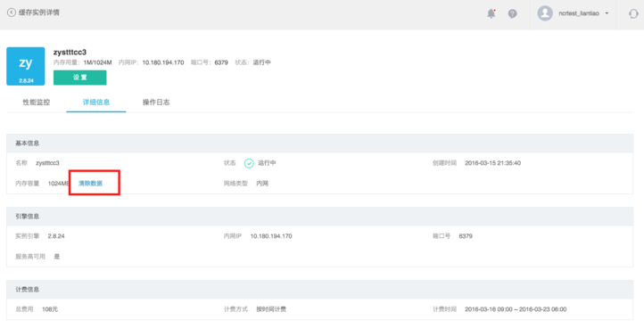The image size is (644, 328).
Task: Click the help question mark icon
Action: (x=513, y=14)
